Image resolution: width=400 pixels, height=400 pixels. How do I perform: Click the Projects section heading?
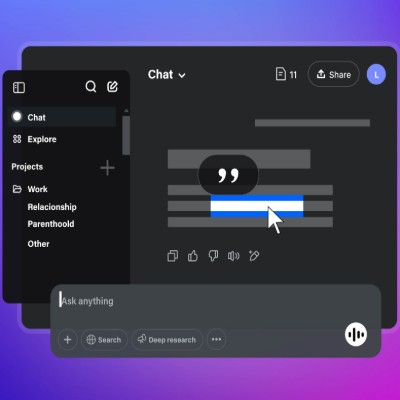[27, 167]
